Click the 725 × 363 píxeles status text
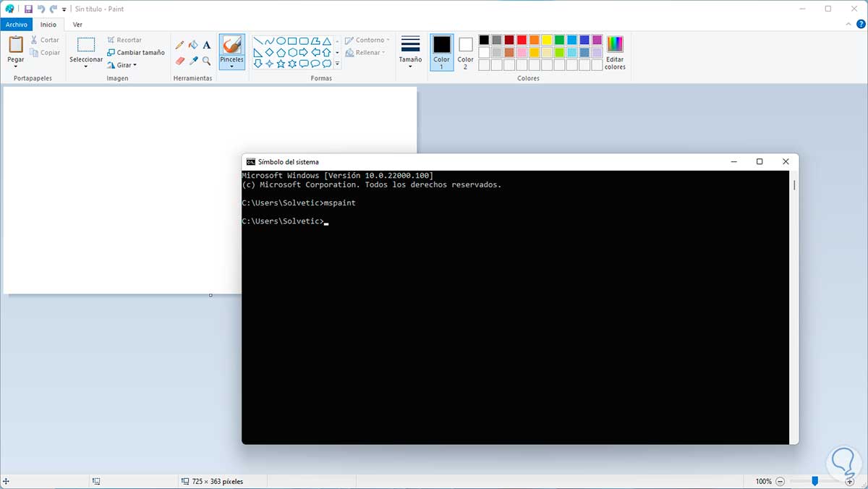868x489 pixels. (218, 481)
